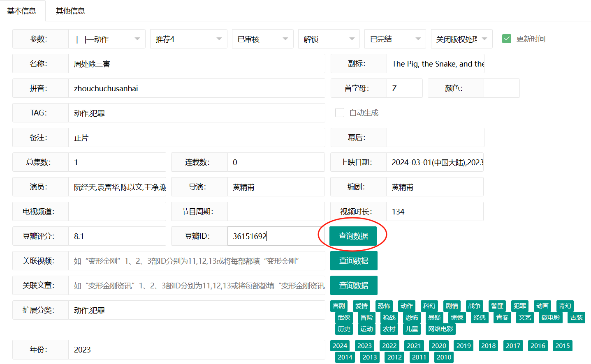Select the 警匪 genre tag
591x364 pixels.
pos(497,306)
